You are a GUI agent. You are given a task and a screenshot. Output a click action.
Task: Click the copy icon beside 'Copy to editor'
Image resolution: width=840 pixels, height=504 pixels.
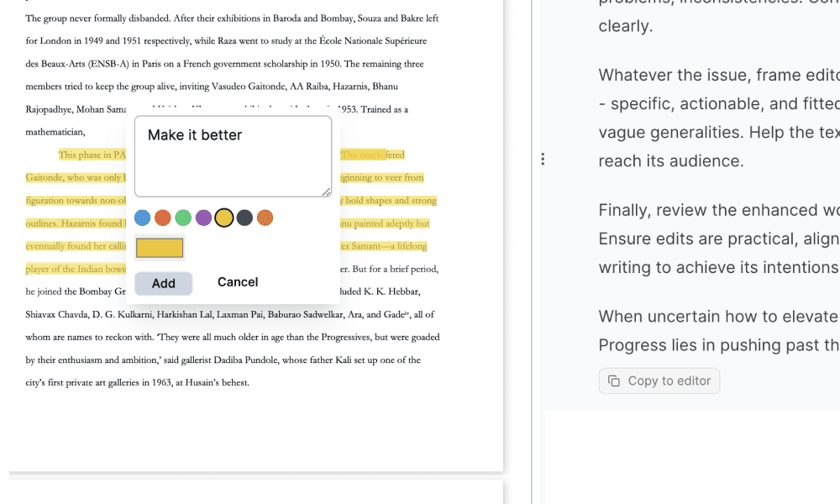click(x=614, y=381)
